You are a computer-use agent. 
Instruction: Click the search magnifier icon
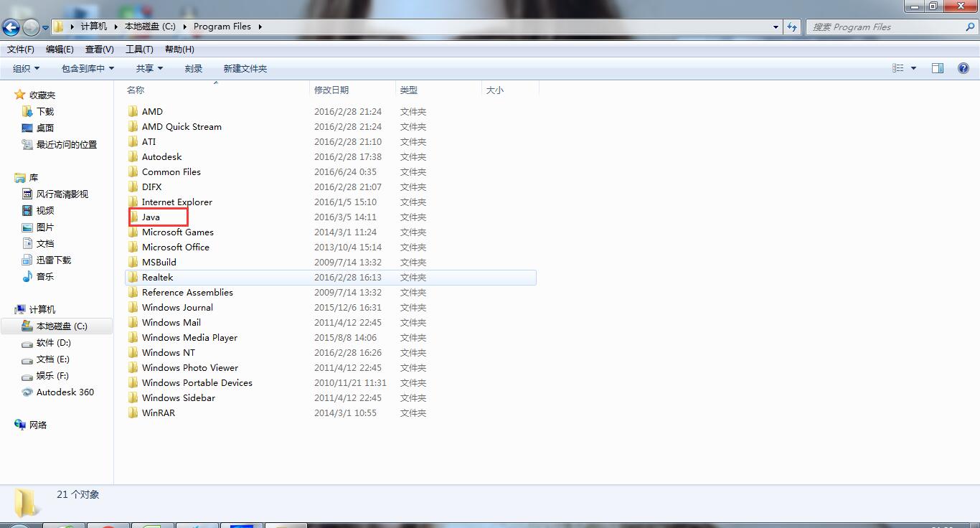click(x=971, y=27)
